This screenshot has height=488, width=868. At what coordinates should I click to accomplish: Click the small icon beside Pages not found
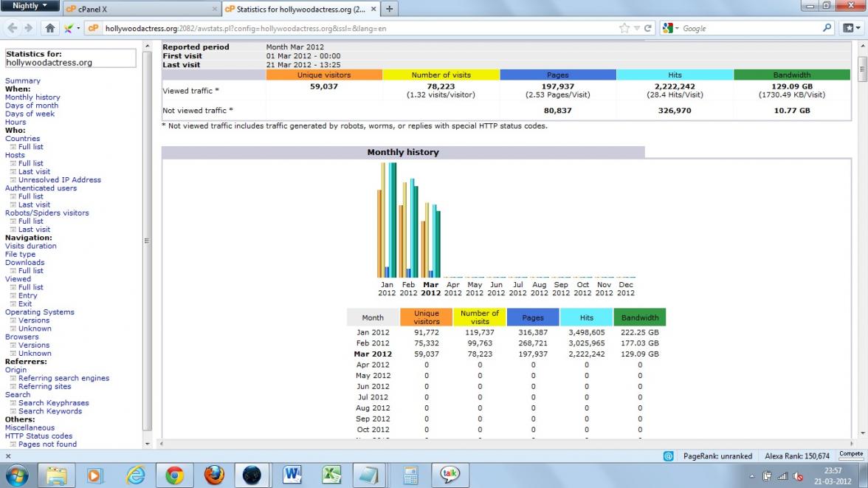tap(13, 444)
